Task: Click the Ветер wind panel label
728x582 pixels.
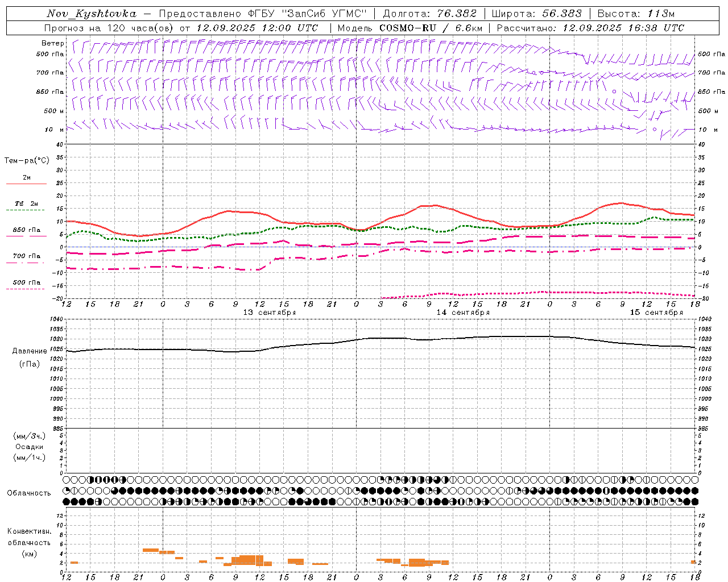Action: 53,43
